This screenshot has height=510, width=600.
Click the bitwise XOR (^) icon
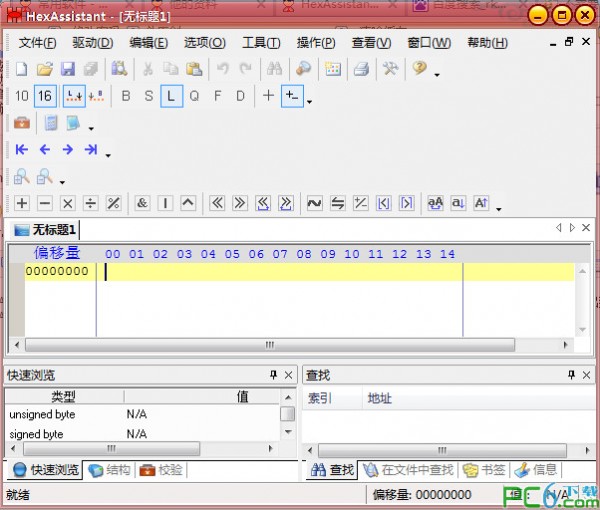(x=188, y=203)
